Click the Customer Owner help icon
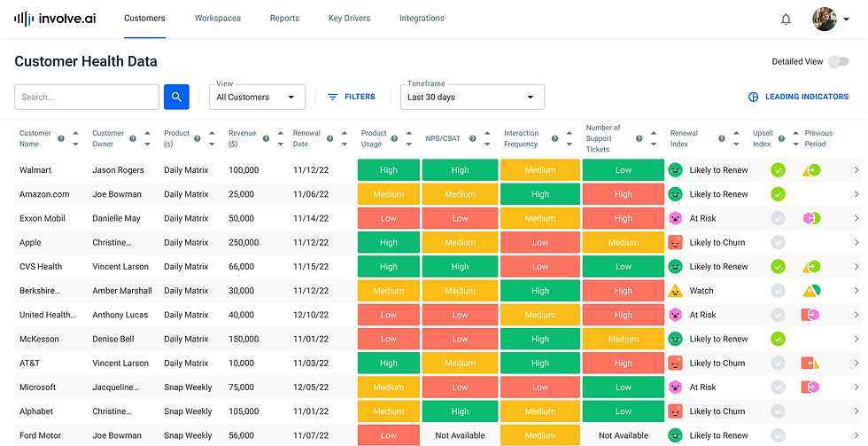Viewport: 868px width, 446px height. tap(133, 138)
